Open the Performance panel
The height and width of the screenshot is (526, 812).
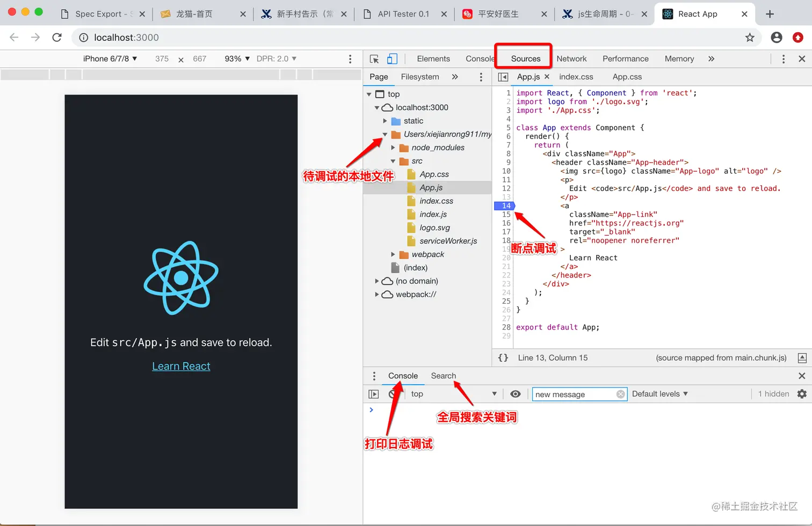[x=626, y=59]
